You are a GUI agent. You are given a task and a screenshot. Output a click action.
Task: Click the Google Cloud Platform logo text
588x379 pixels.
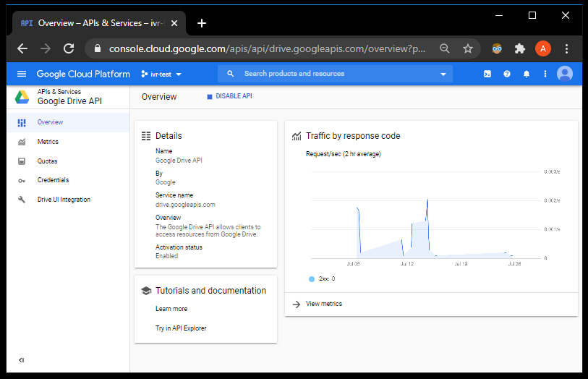coord(83,74)
